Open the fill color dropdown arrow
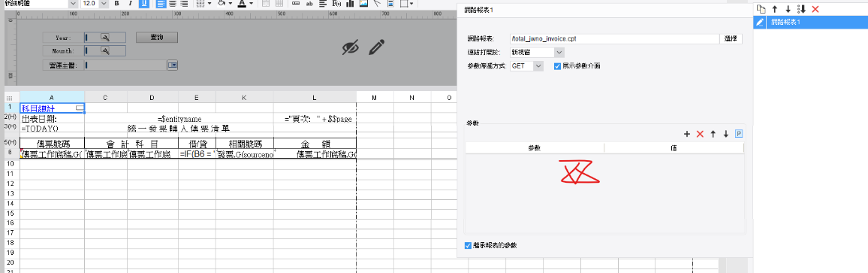The height and width of the screenshot is (273, 868). click(x=231, y=3)
